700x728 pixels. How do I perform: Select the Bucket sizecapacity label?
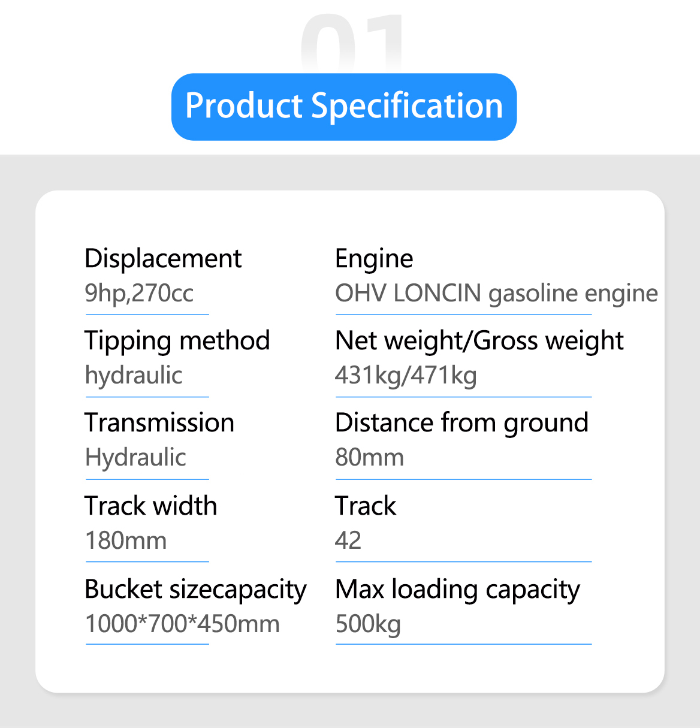pyautogui.click(x=195, y=590)
